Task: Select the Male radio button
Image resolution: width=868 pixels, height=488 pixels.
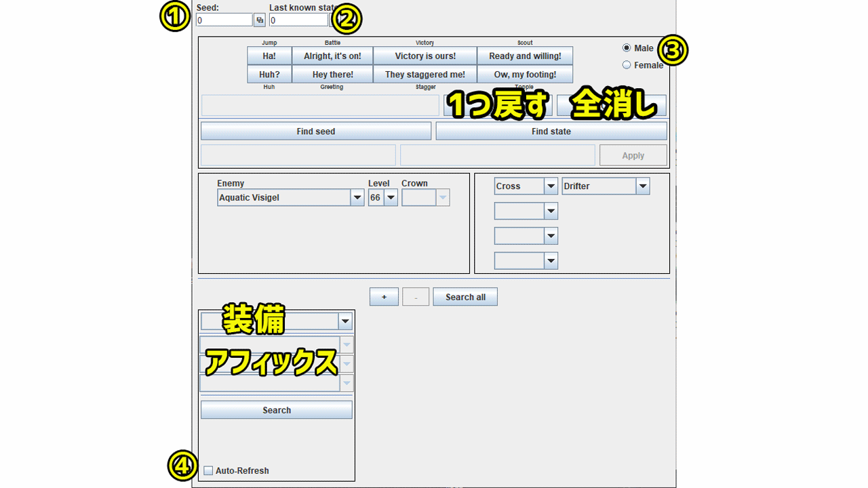Action: click(627, 48)
